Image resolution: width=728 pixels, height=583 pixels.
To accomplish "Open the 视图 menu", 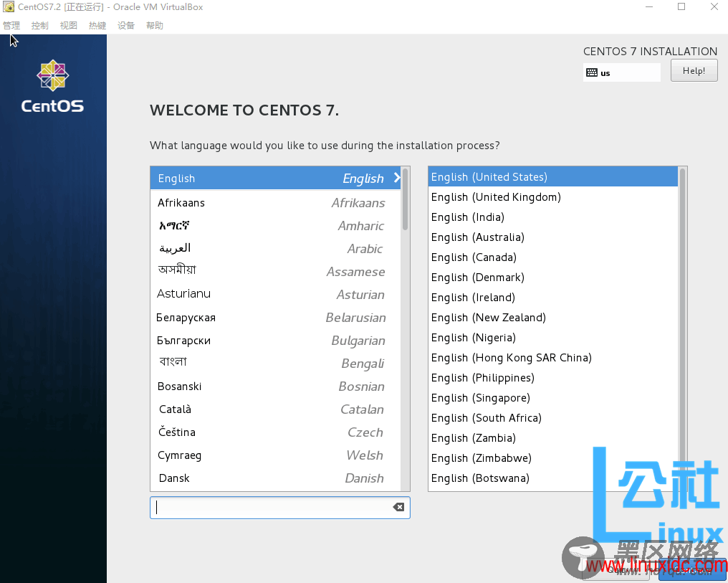I will [x=69, y=26].
